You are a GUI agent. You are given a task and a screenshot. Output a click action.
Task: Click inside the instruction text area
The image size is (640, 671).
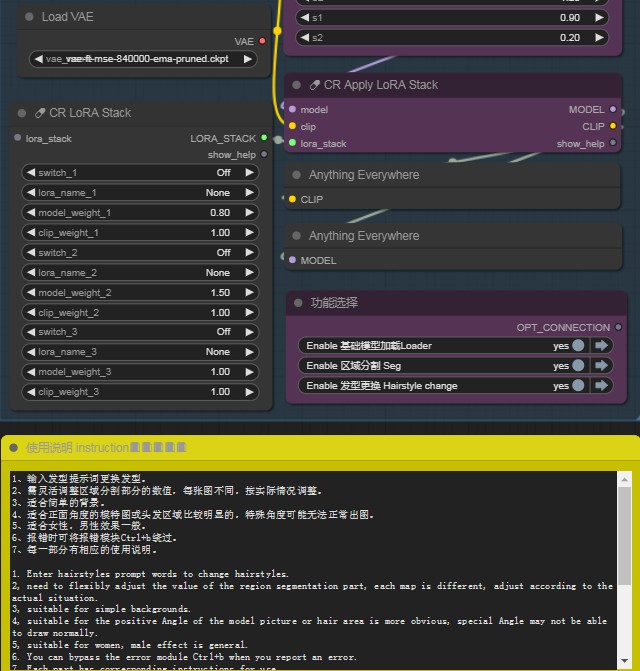click(313, 569)
